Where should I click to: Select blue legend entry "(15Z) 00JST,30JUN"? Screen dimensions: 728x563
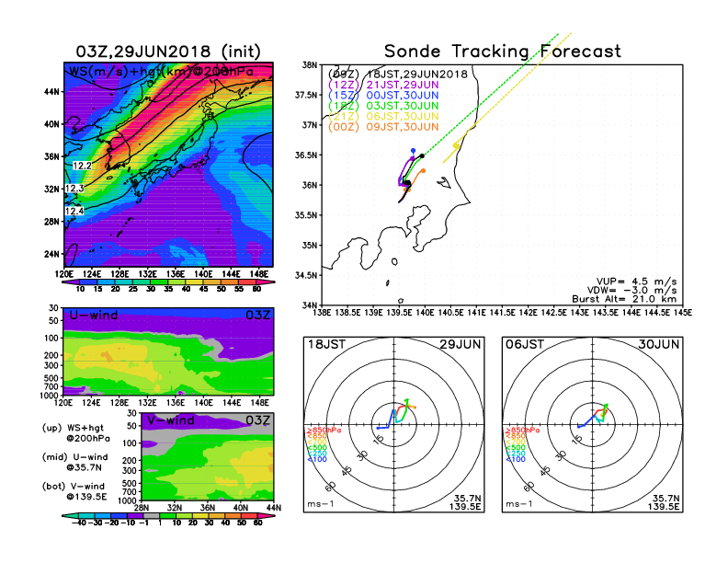383,96
